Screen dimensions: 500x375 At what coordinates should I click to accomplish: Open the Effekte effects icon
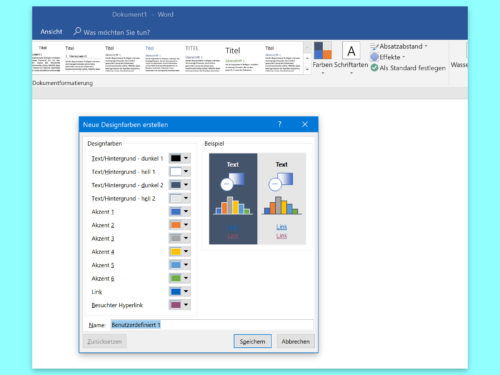click(374, 57)
